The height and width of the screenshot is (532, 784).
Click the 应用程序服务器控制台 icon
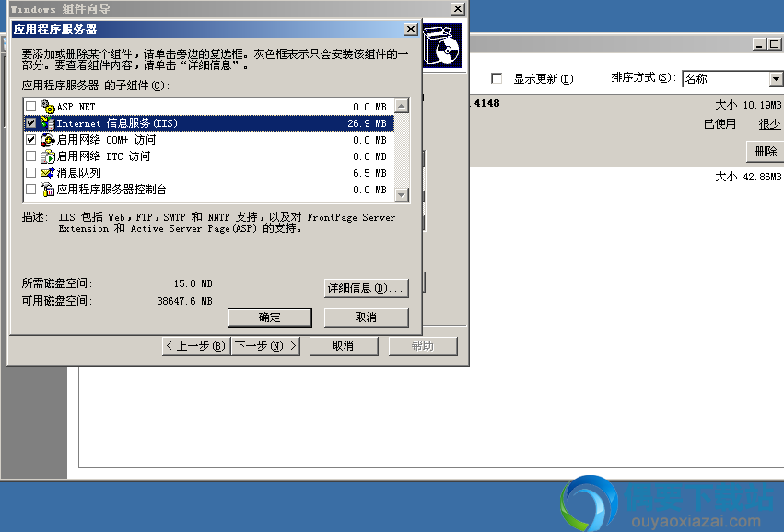point(48,190)
